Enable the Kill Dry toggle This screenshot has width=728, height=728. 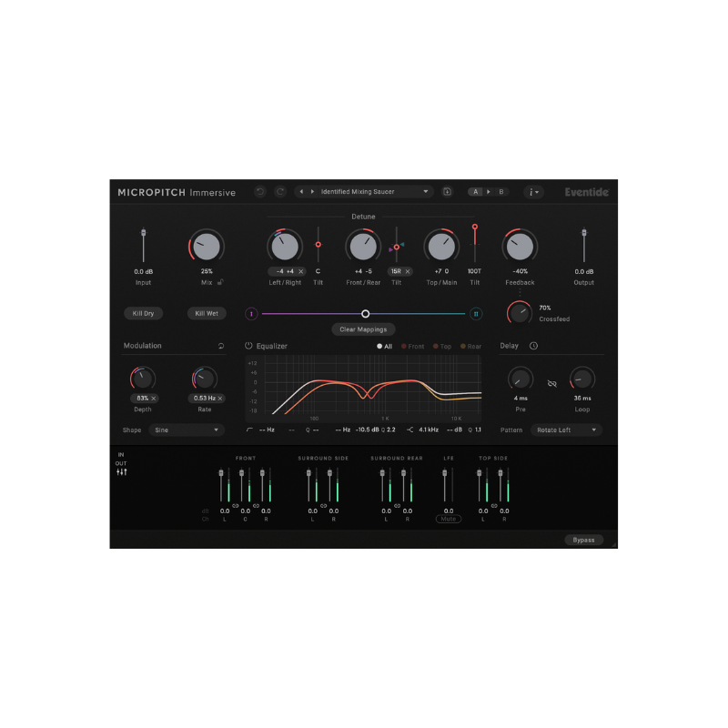(143, 313)
